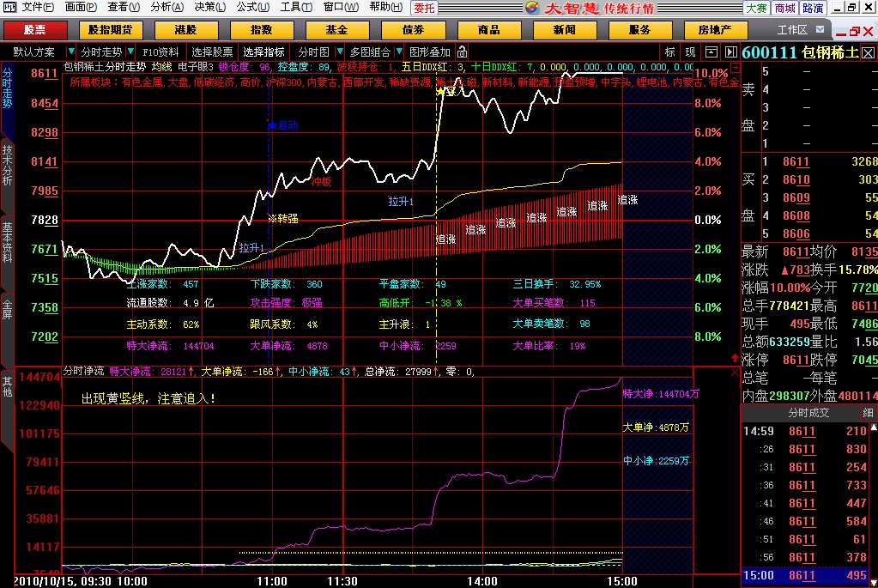Toggle the lock icon in chart toolbar
The image size is (878, 588).
[462, 52]
